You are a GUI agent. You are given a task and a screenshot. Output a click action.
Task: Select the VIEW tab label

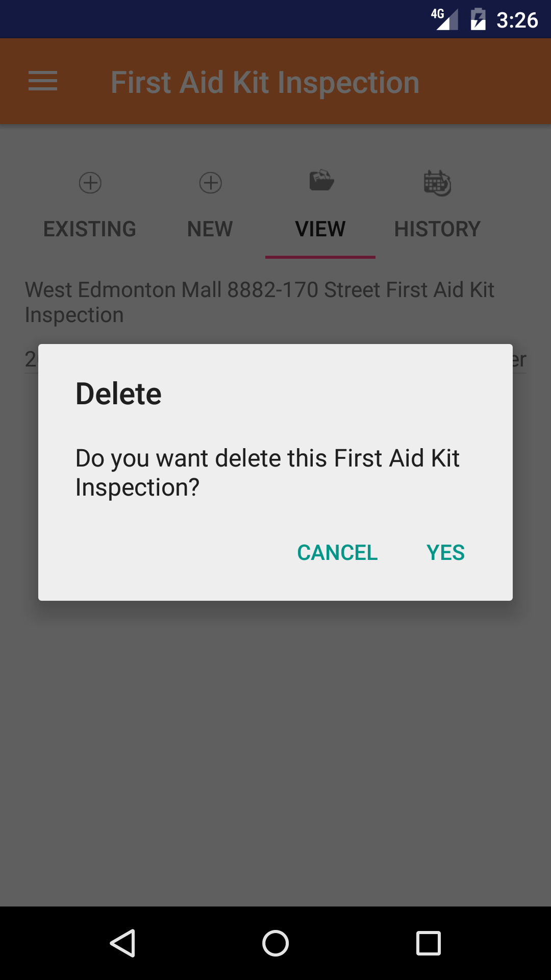320,229
